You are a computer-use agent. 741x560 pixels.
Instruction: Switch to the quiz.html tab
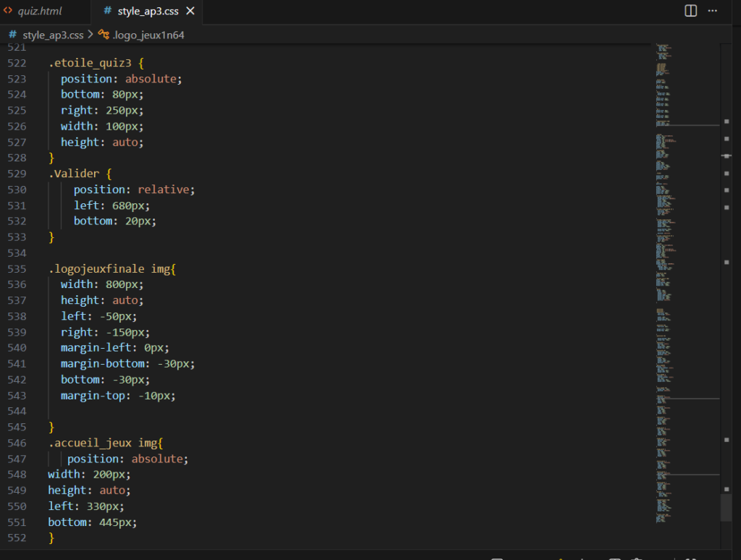pos(40,12)
